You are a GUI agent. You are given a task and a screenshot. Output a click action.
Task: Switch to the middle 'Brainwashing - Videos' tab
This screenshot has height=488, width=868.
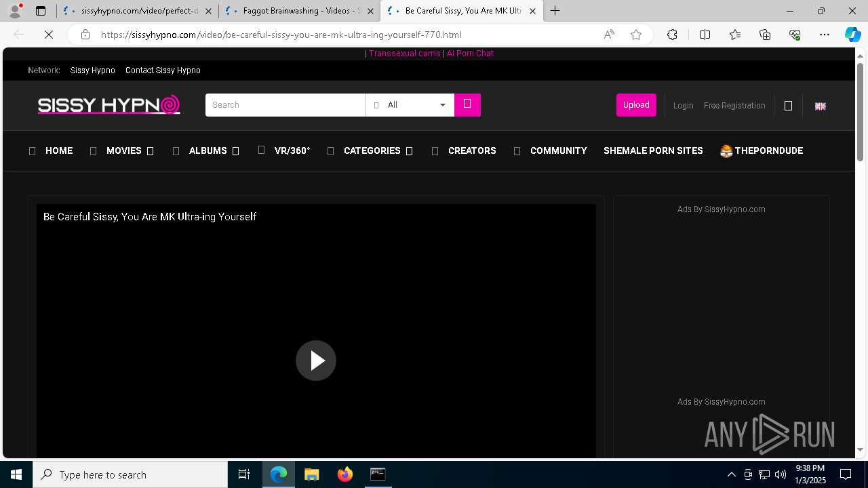300,11
